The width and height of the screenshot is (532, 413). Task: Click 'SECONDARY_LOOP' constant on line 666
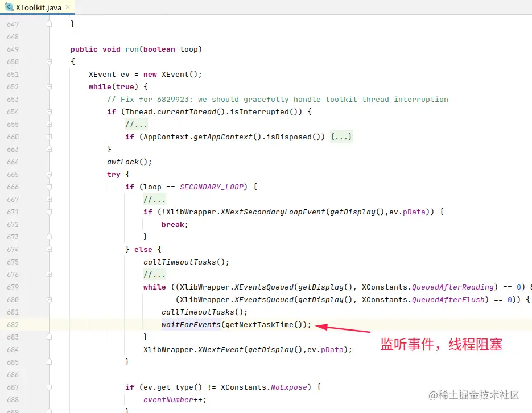pos(212,187)
